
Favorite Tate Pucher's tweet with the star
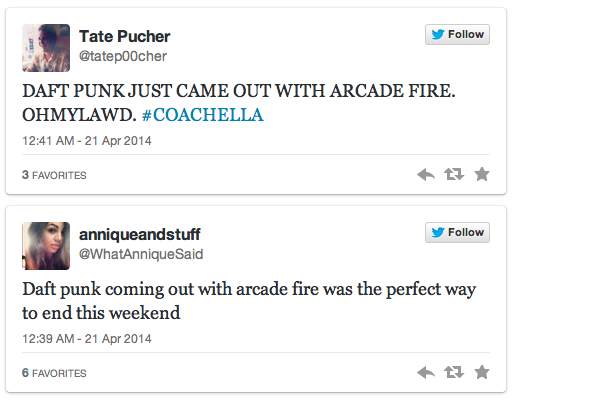point(481,175)
